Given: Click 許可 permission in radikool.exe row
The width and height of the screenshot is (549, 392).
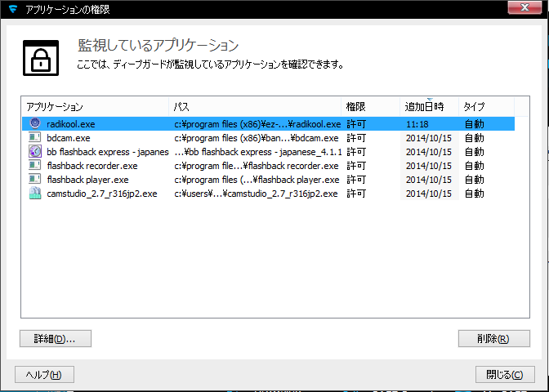Looking at the screenshot, I should pyautogui.click(x=356, y=124).
